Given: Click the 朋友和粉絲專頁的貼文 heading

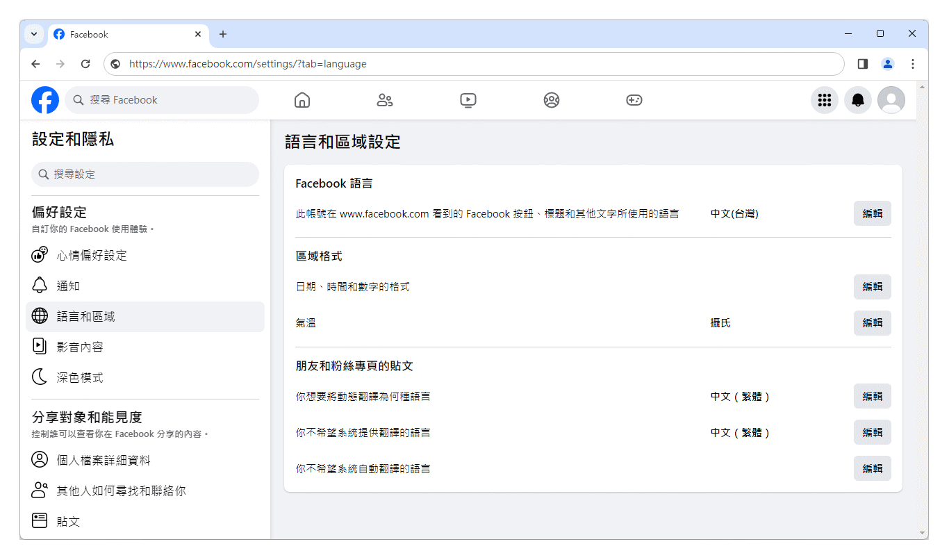Looking at the screenshot, I should tap(354, 366).
